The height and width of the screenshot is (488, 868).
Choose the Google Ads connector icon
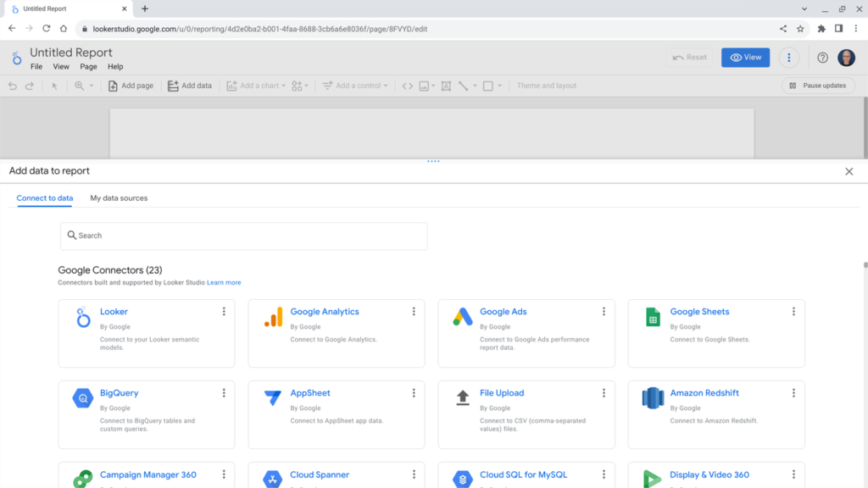pos(463,318)
